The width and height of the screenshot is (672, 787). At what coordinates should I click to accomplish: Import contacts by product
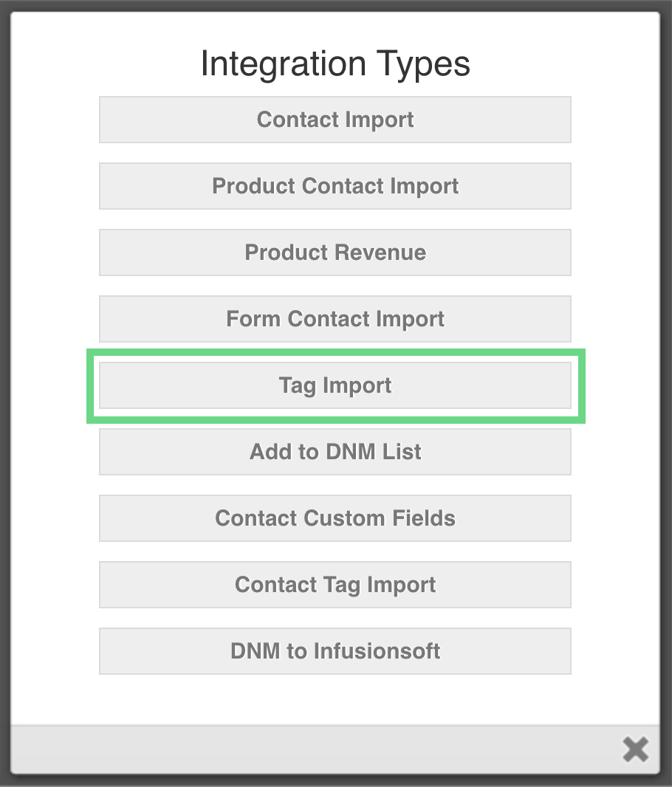[x=335, y=186]
